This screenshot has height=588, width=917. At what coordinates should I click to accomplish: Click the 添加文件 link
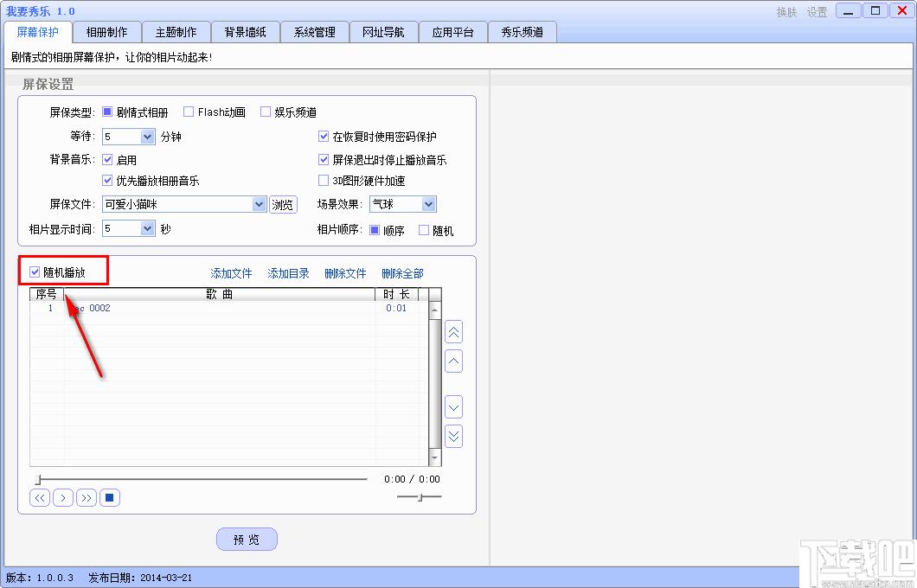coord(231,273)
